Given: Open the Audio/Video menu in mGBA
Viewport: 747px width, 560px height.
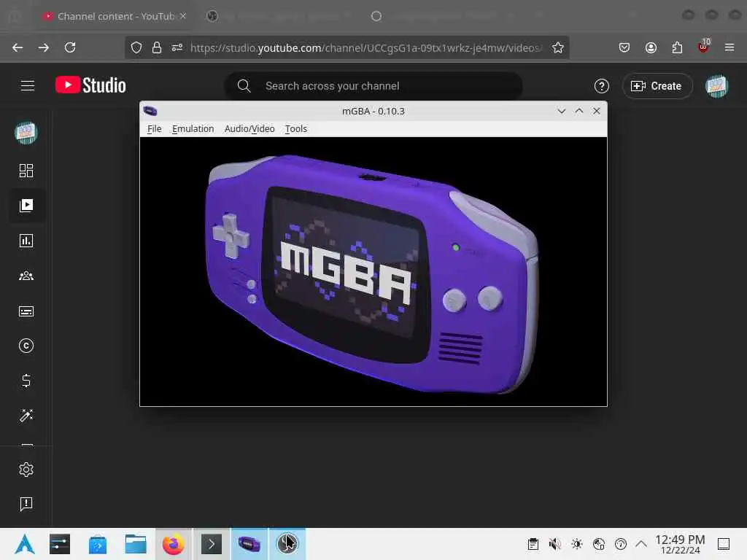Looking at the screenshot, I should tap(249, 128).
